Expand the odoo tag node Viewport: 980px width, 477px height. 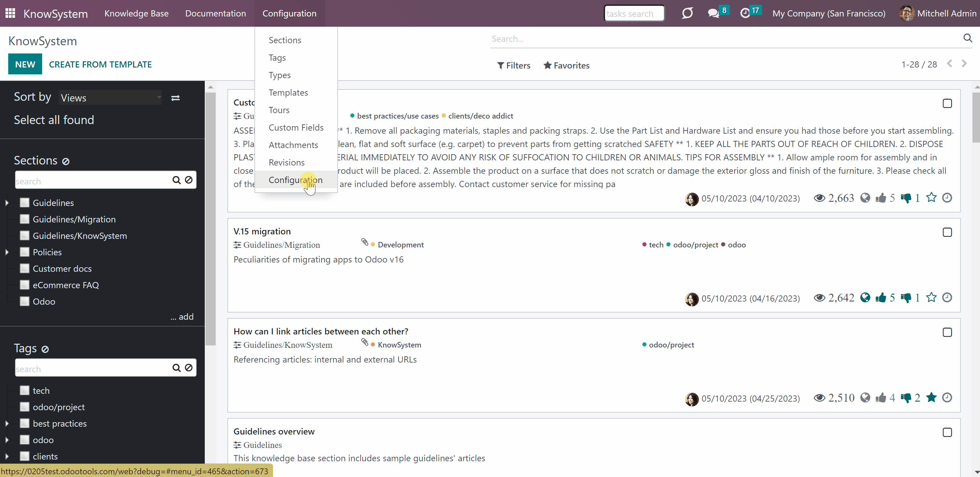pos(7,440)
